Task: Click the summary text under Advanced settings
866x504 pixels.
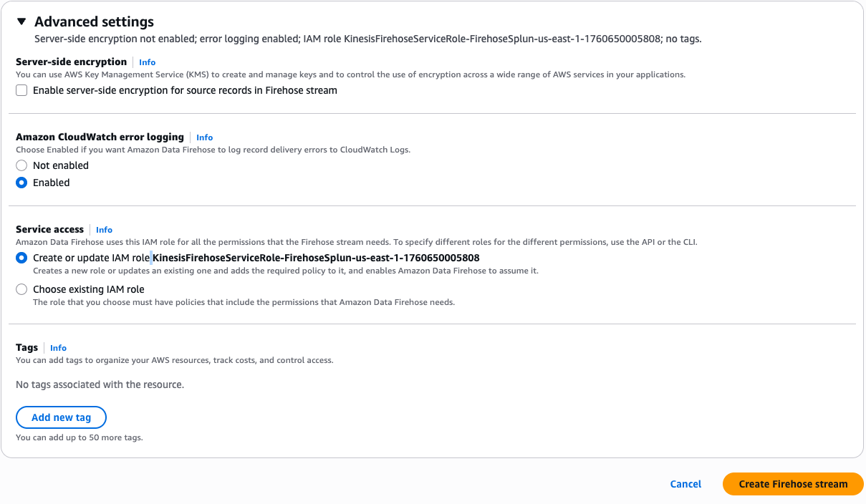Action: point(367,39)
